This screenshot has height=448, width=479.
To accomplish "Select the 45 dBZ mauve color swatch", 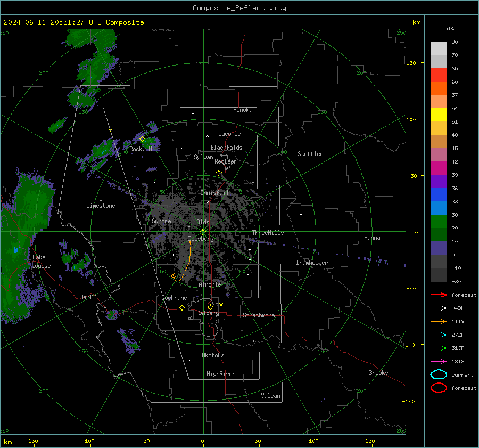I will tap(439, 154).
